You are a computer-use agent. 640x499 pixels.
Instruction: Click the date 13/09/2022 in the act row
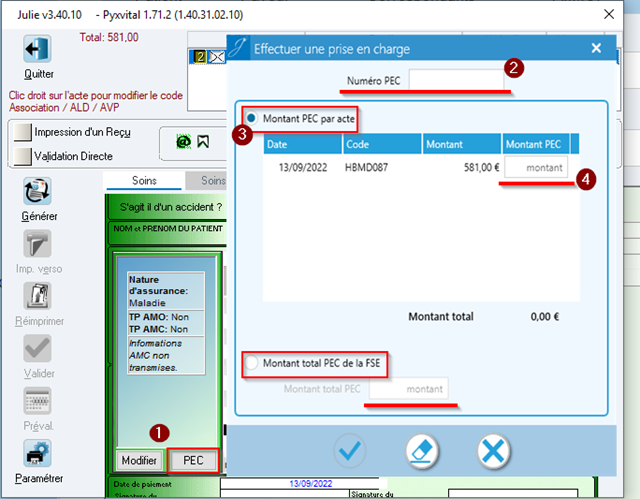coord(303,167)
